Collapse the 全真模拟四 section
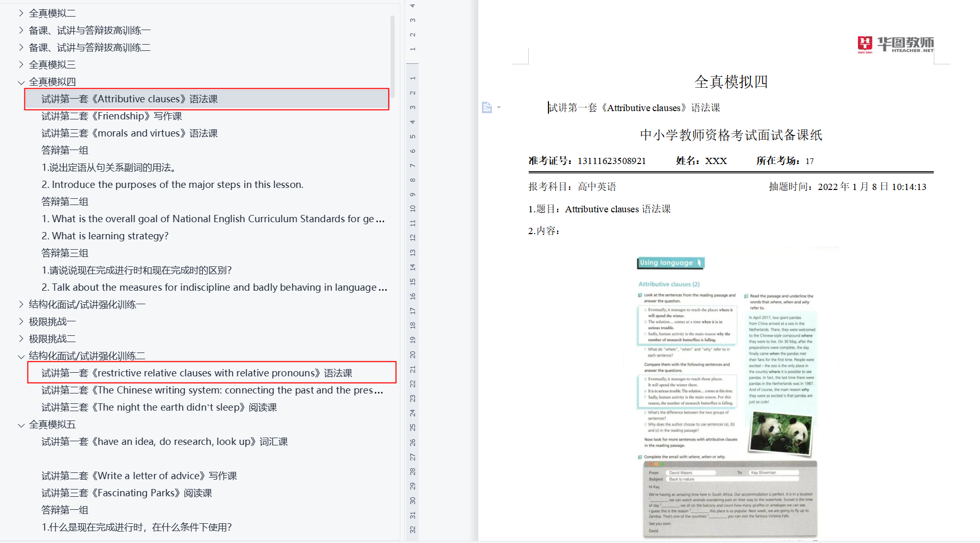This screenshot has width=980, height=543. click(x=21, y=82)
